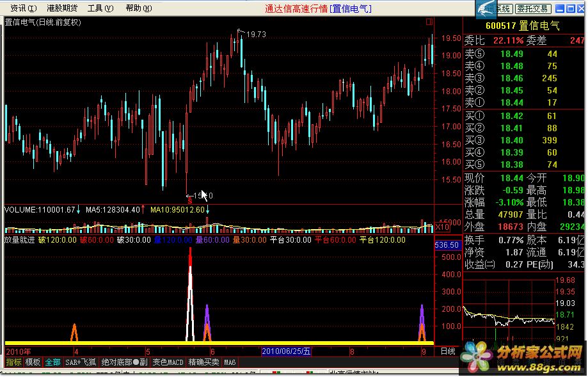588x377 pixels.
Task: Maximize the 通达信 window
Action: (571, 8)
